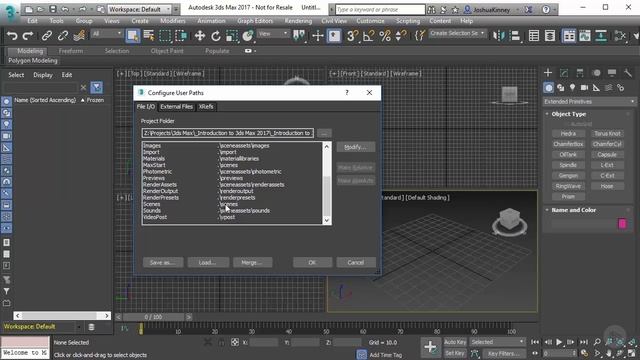Cancel the Configure User Paths dialog
640x360 pixels.
coord(356,262)
